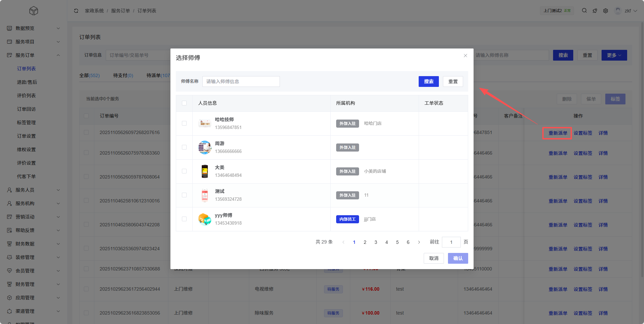
Task: Toggle the select-all checkbox in the dialog header
Action: (184, 103)
